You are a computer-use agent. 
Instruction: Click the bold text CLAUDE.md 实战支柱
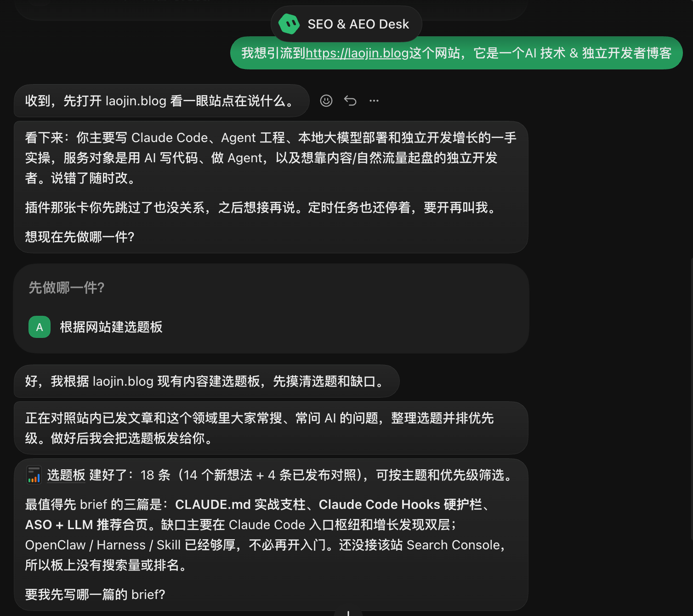[240, 504]
